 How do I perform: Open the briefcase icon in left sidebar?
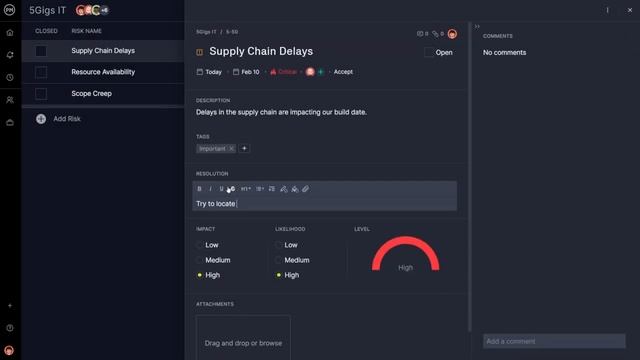pyautogui.click(x=10, y=122)
